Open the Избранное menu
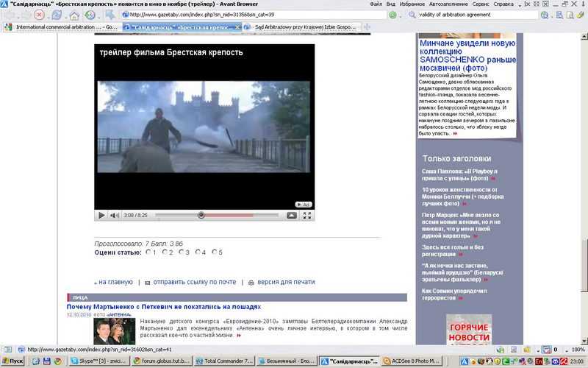Viewport: 588px width, 368px height. [x=412, y=4]
